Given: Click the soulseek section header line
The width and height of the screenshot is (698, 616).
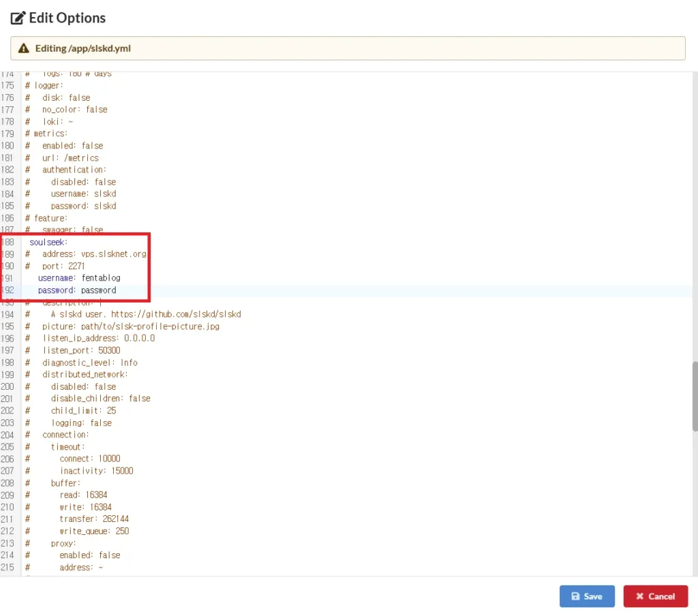Looking at the screenshot, I should [x=48, y=241].
